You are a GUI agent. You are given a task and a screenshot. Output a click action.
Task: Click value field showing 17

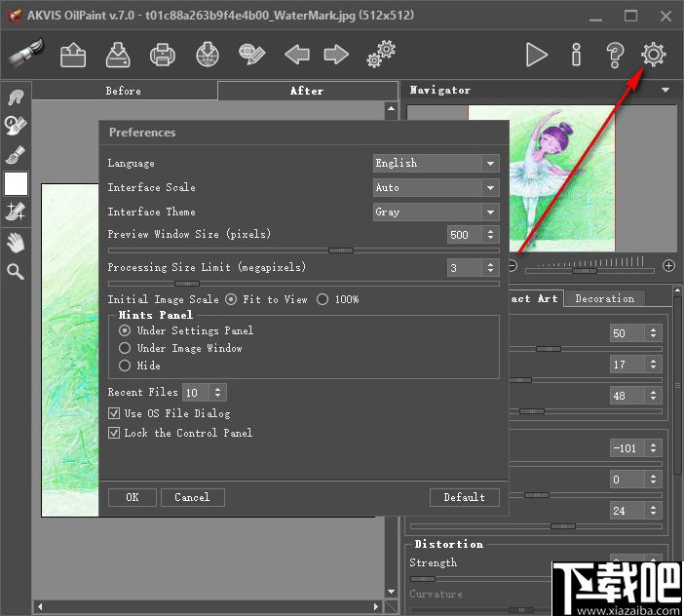tap(627, 365)
